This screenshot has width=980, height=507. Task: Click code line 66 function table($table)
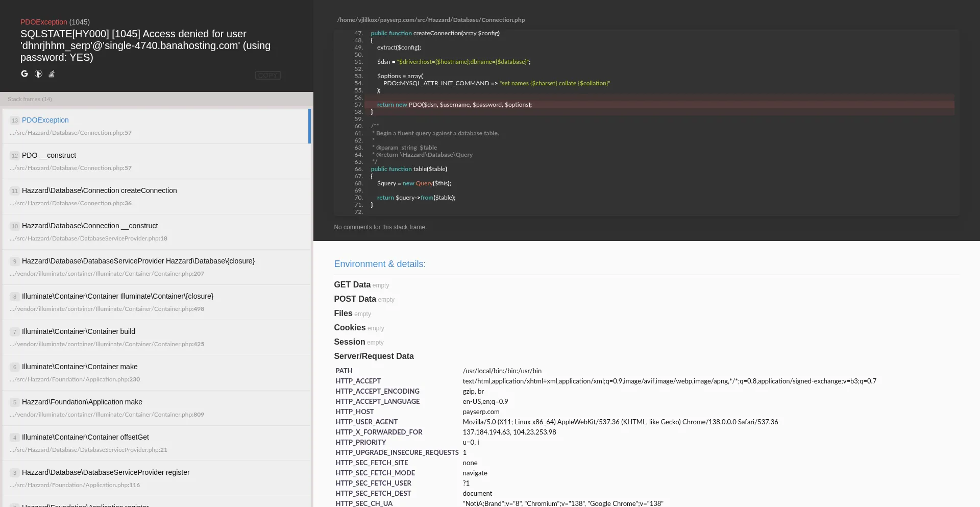[409, 169]
